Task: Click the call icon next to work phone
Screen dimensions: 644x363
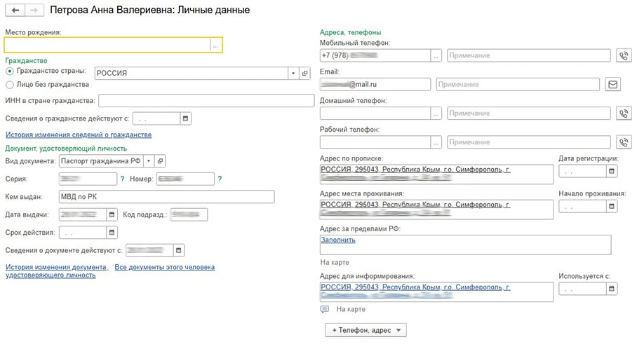Action: coord(623,142)
